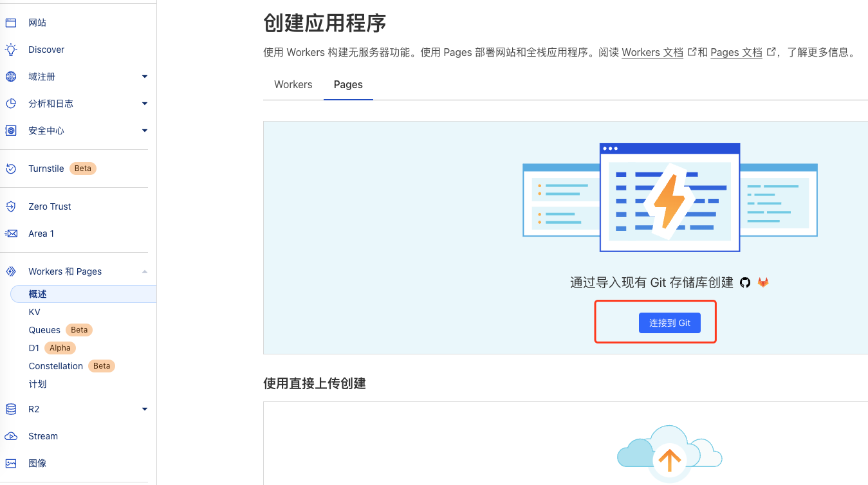Open the D1 Alpha sidebar item
The image size is (868, 485).
(x=34, y=348)
